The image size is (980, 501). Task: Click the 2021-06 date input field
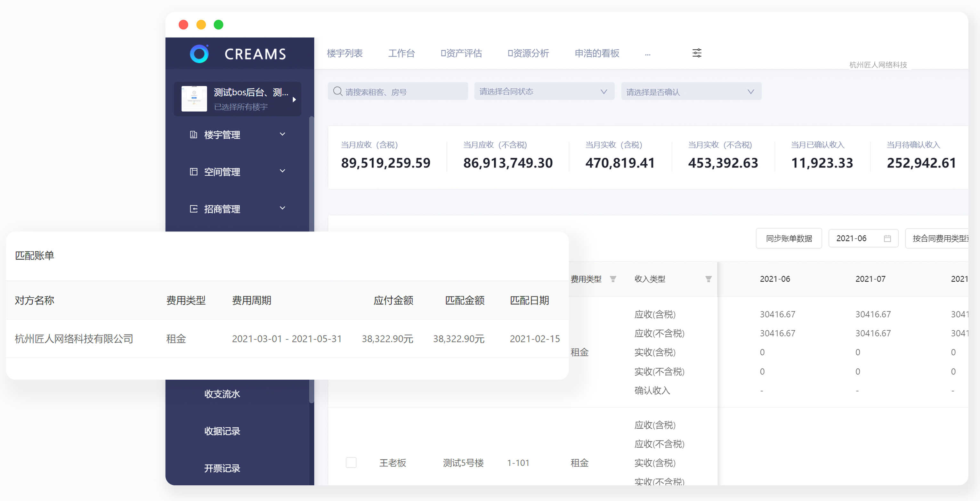click(863, 238)
